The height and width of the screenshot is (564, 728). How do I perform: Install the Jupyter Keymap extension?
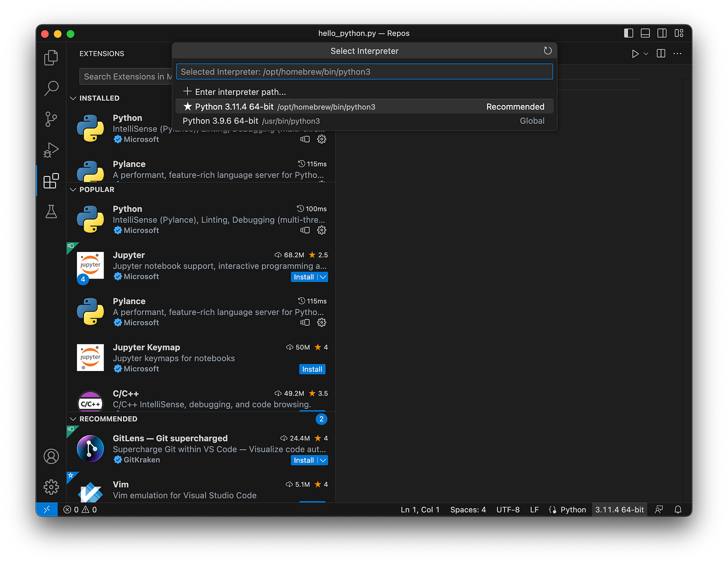[x=312, y=369]
